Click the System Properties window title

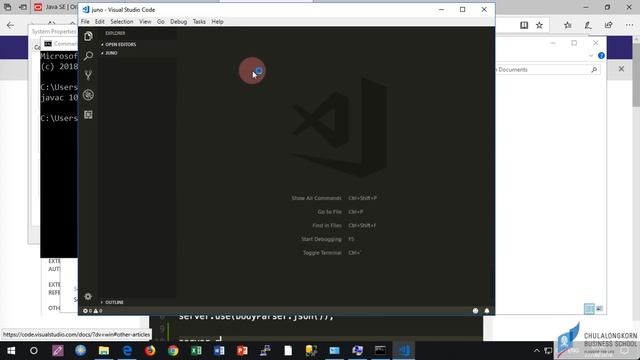(53, 31)
